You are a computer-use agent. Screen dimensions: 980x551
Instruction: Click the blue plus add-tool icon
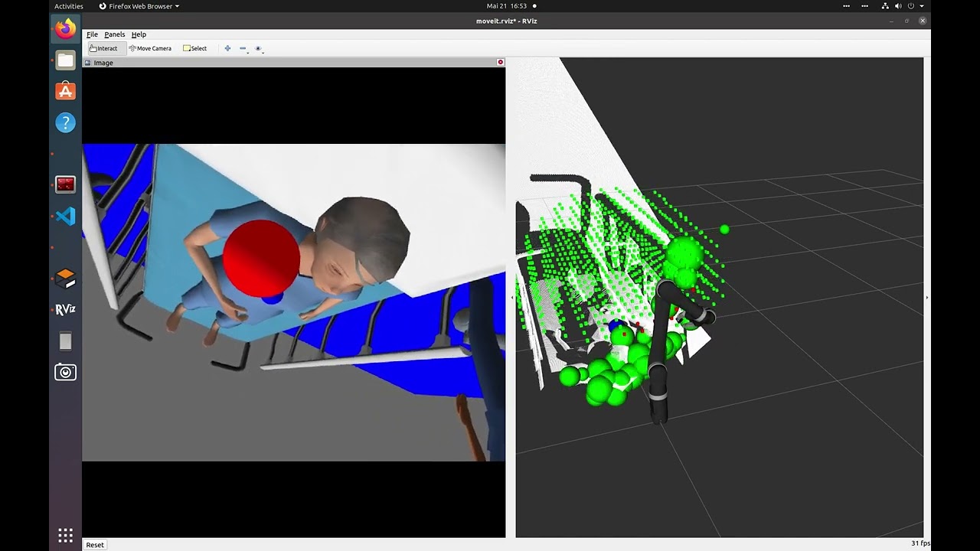227,48
